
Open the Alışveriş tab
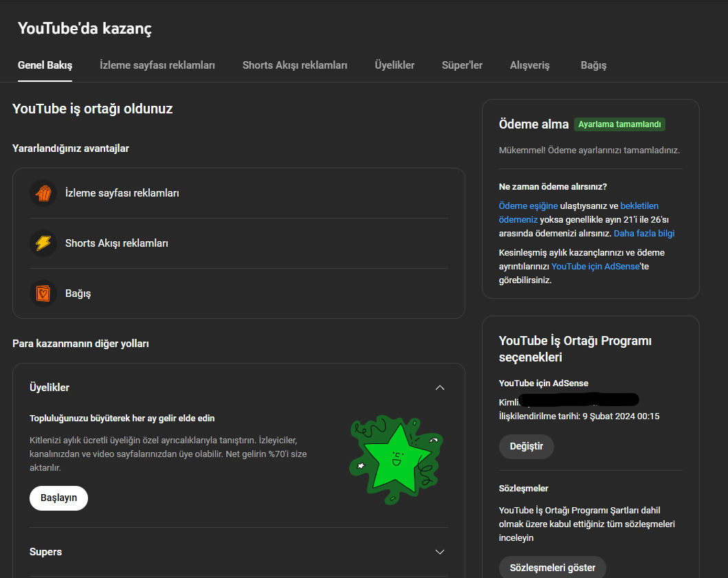click(530, 65)
